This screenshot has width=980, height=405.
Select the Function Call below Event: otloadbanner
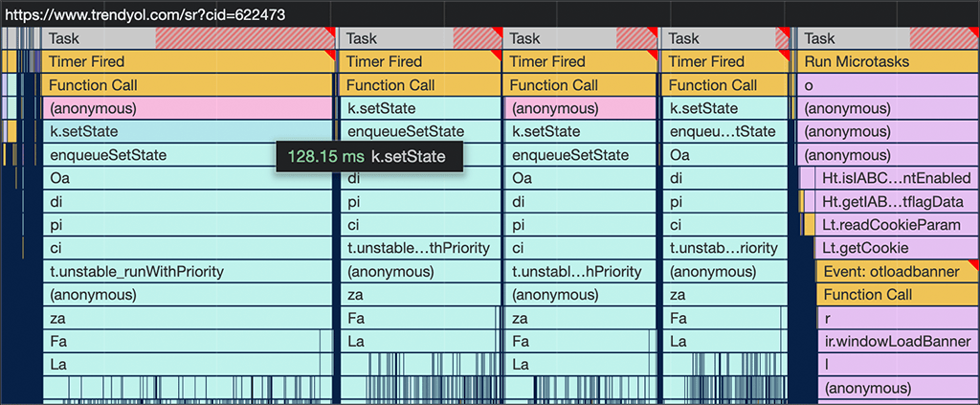897,294
